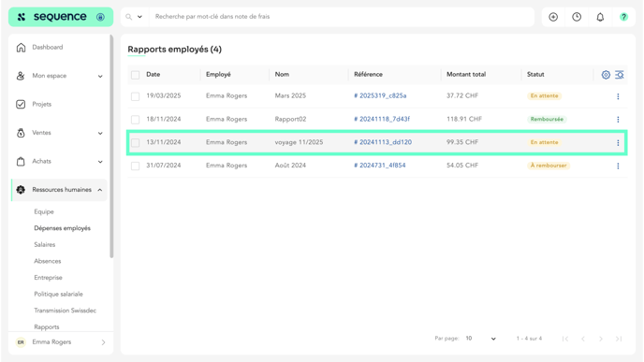Open the per-page count dropdown
This screenshot has width=644, height=362.
click(480, 339)
